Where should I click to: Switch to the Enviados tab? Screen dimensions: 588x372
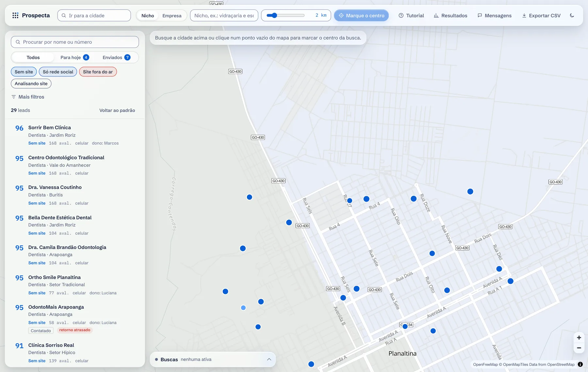click(x=116, y=57)
